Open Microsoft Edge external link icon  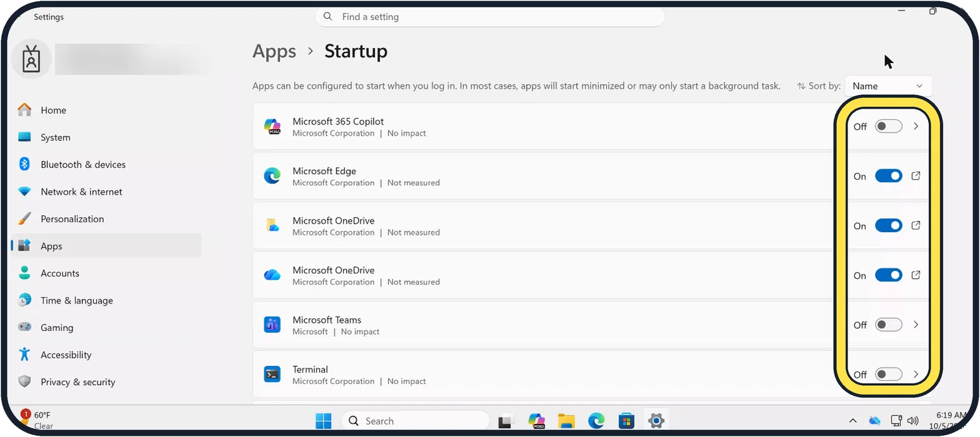[x=916, y=176]
